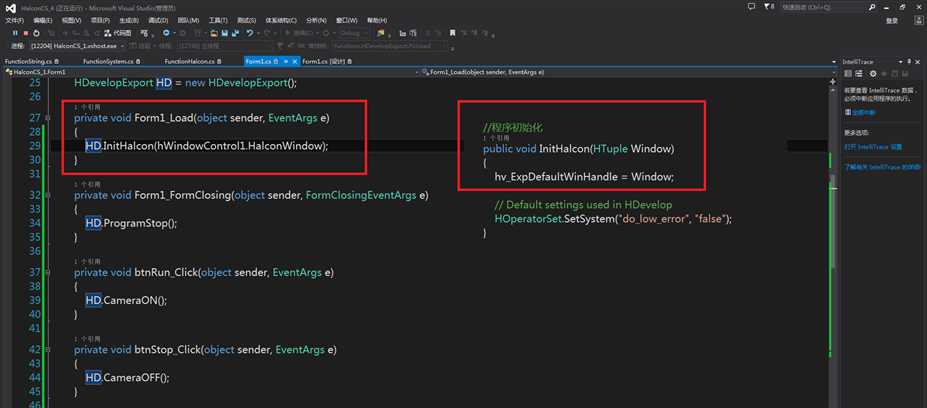Click the second IntelliTrace calls view icon

(x=859, y=74)
